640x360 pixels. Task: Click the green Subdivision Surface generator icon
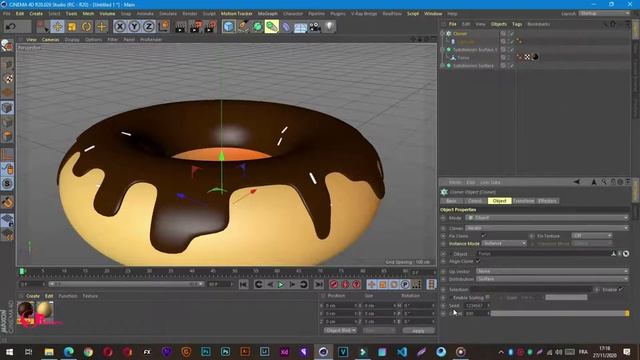(x=258, y=27)
